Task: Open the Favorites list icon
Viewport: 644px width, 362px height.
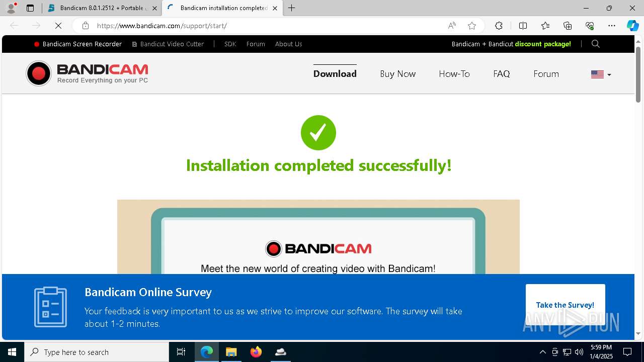Action: (545, 26)
